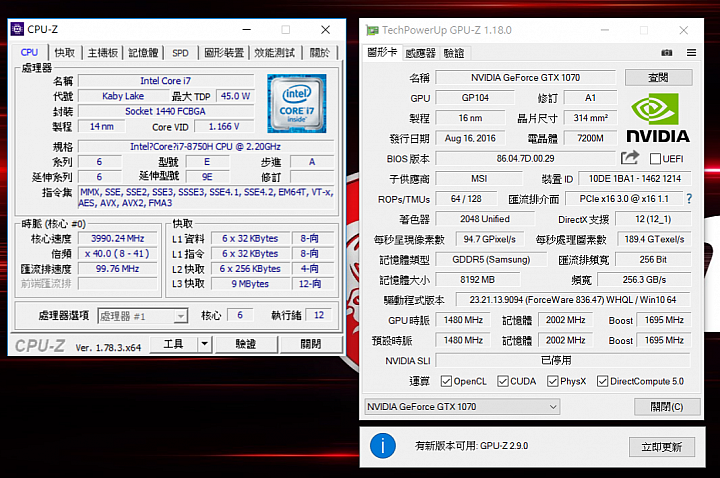Click the 查閱 lookup button in GPU-Z

(x=658, y=78)
